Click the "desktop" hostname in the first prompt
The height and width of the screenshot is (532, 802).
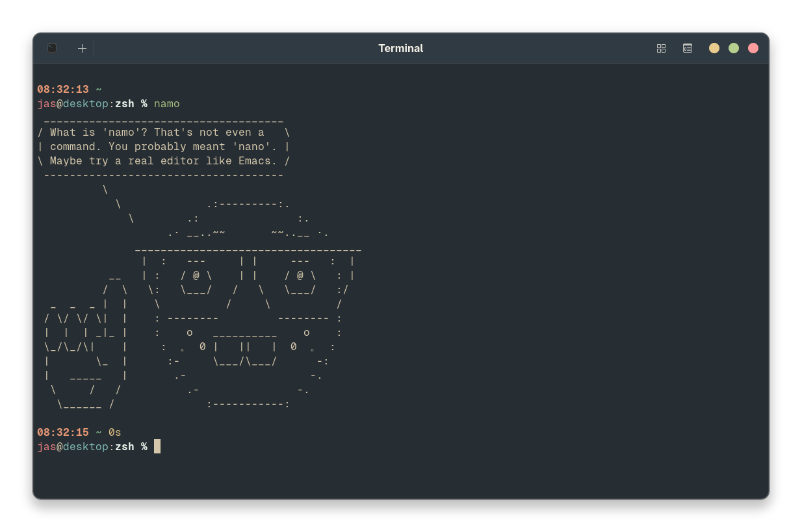coord(85,104)
